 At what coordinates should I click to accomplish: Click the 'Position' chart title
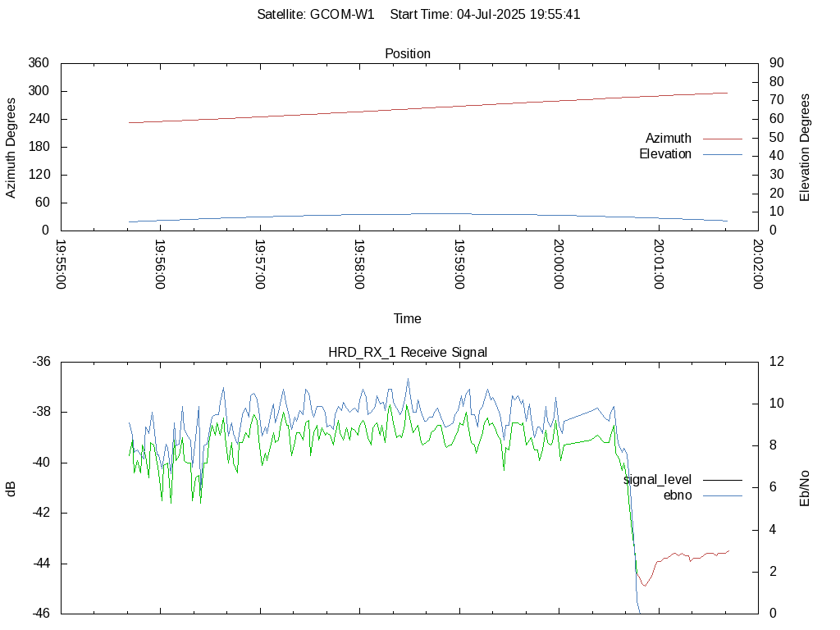(x=408, y=53)
